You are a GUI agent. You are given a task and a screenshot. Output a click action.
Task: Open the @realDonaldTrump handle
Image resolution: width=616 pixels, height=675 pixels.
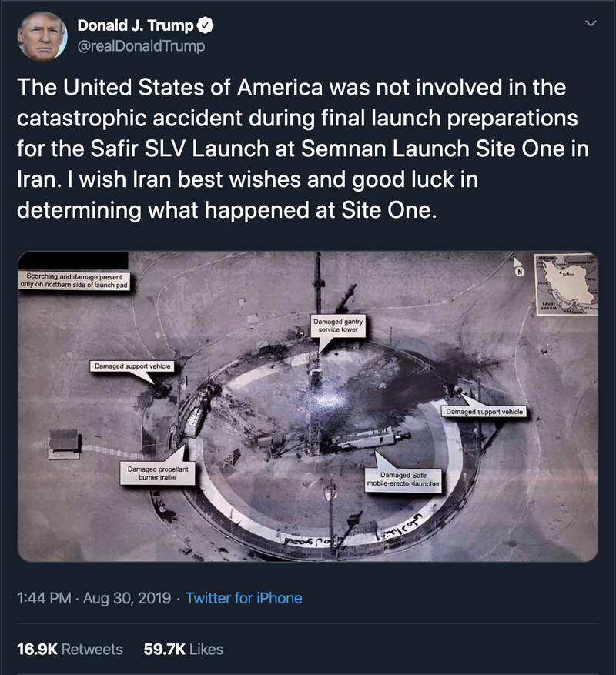141,46
